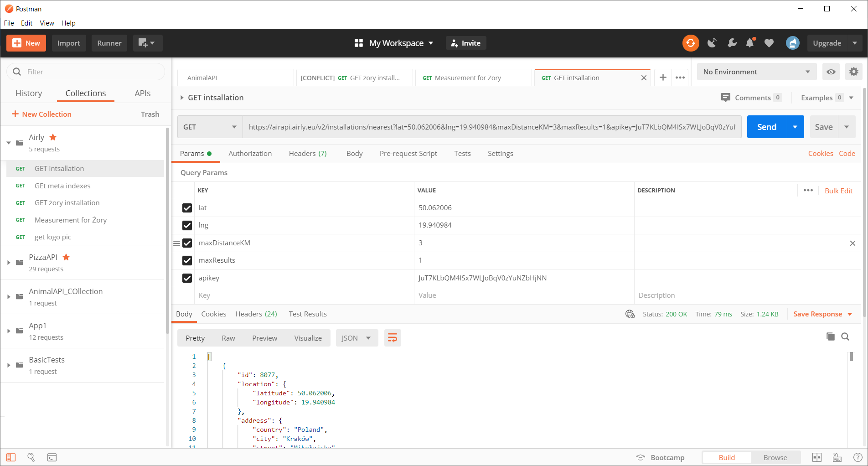Image resolution: width=868 pixels, height=466 pixels.
Task: Click the orange sync icon
Action: pos(691,43)
